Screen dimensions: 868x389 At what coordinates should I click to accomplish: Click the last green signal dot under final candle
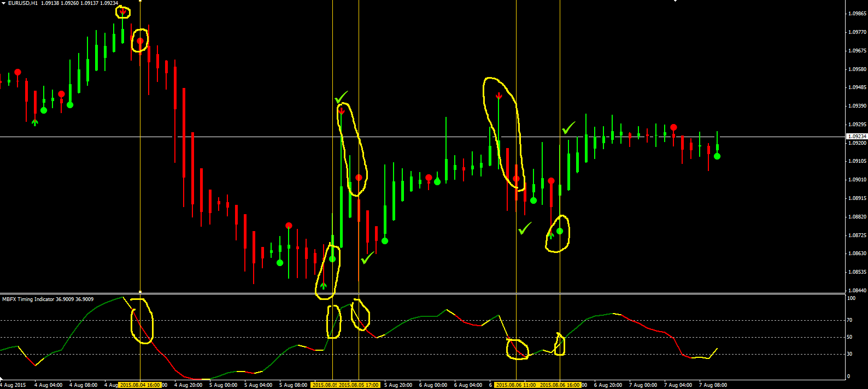click(x=717, y=156)
